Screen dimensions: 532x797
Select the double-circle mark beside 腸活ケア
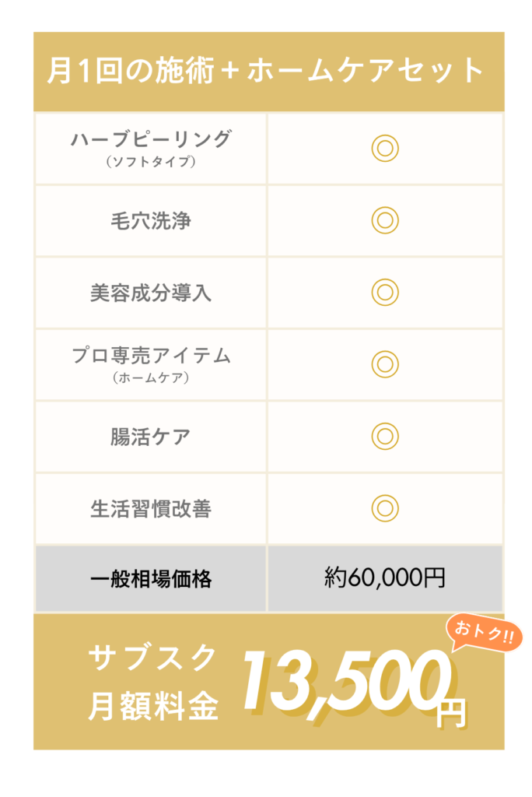click(x=385, y=436)
